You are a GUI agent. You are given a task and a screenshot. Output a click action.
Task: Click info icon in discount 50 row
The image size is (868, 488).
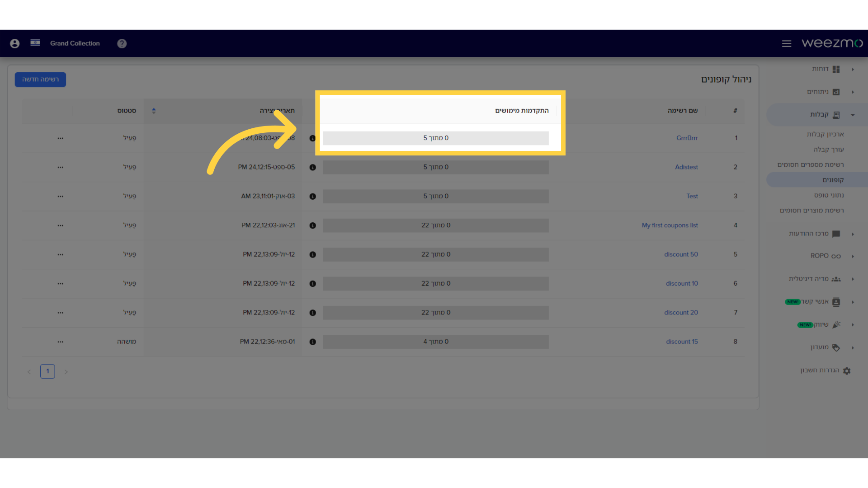point(313,255)
